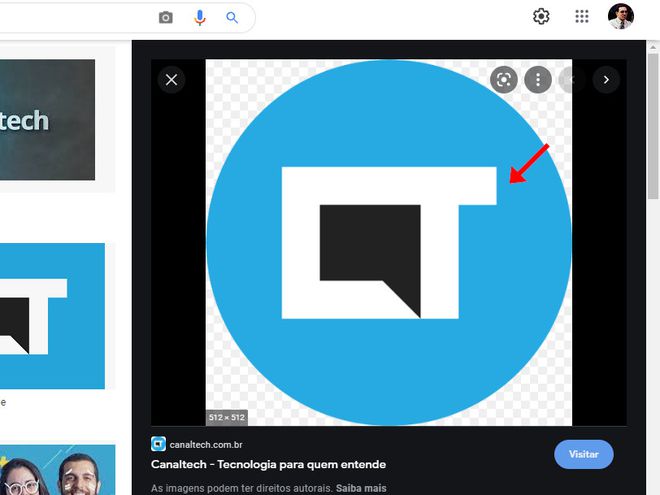The image size is (660, 495).
Task: Open the three-dot more options menu
Action: click(x=538, y=80)
